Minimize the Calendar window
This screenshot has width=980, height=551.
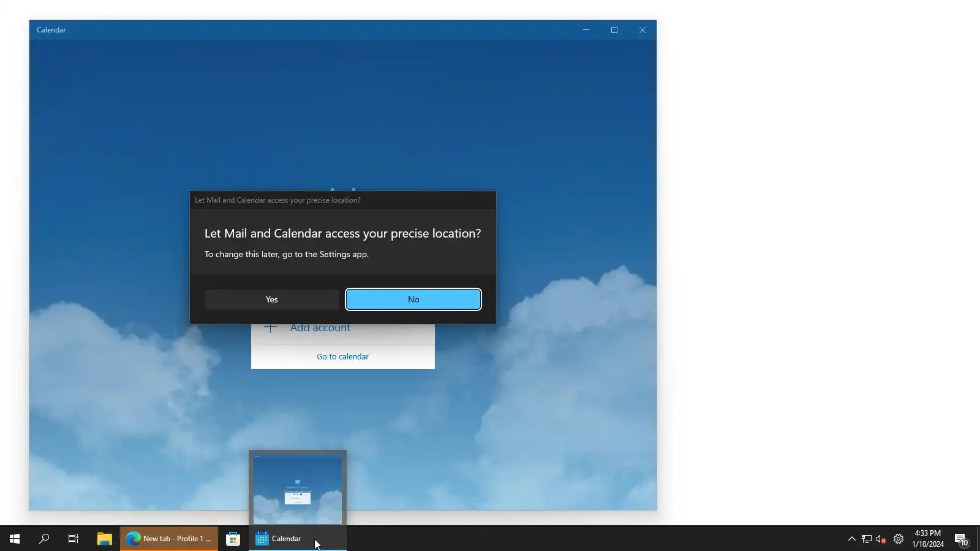tap(586, 30)
